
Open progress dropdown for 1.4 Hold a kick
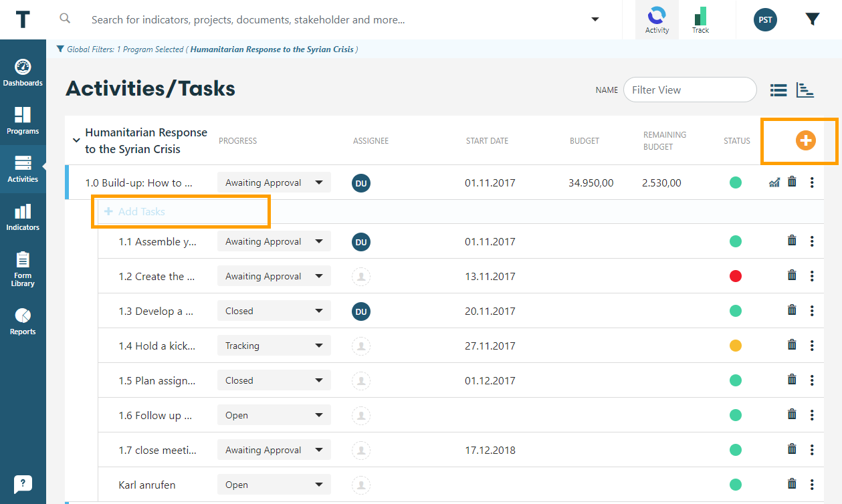(274, 346)
